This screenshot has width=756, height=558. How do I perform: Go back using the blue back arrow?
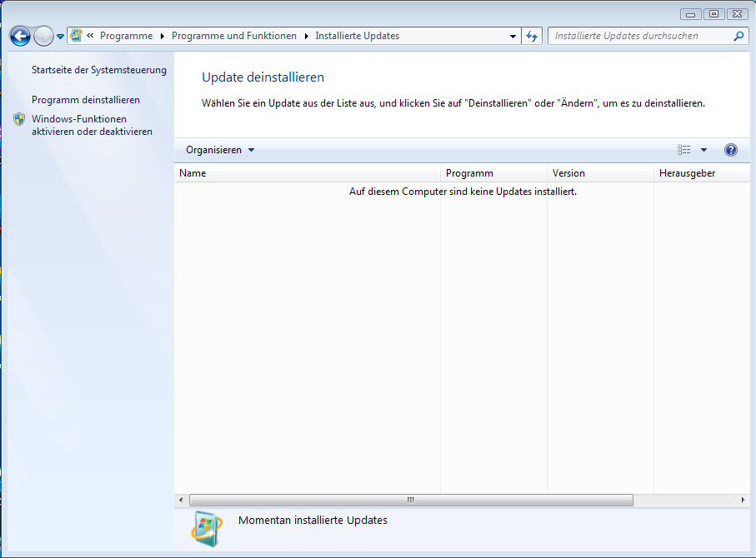coord(20,36)
